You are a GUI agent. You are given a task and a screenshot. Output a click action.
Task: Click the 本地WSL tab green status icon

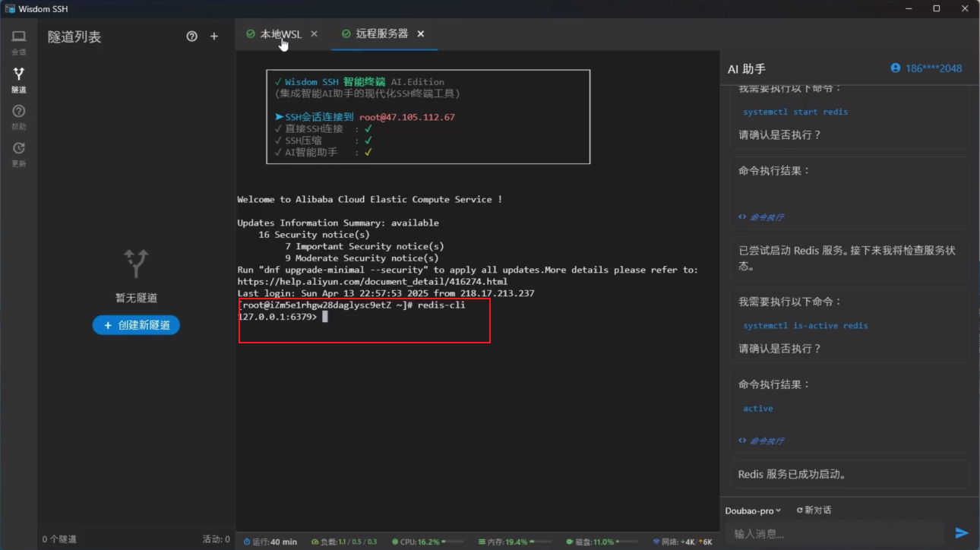click(250, 34)
